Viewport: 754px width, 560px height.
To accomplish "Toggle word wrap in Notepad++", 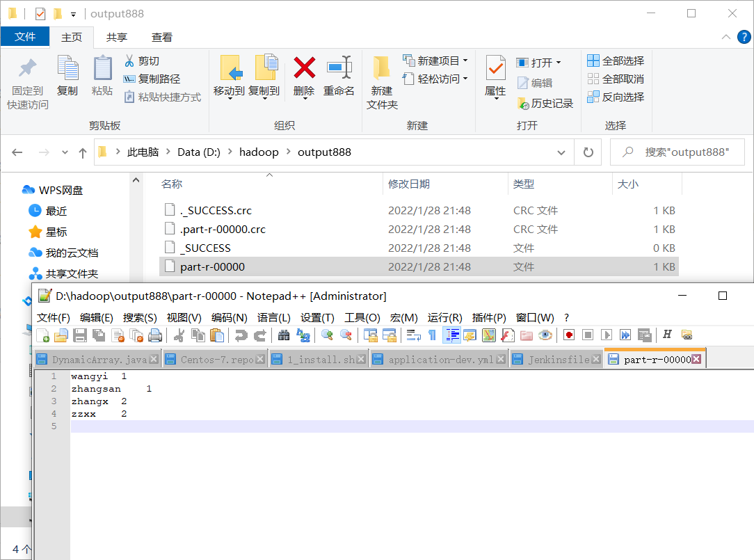I will point(414,335).
